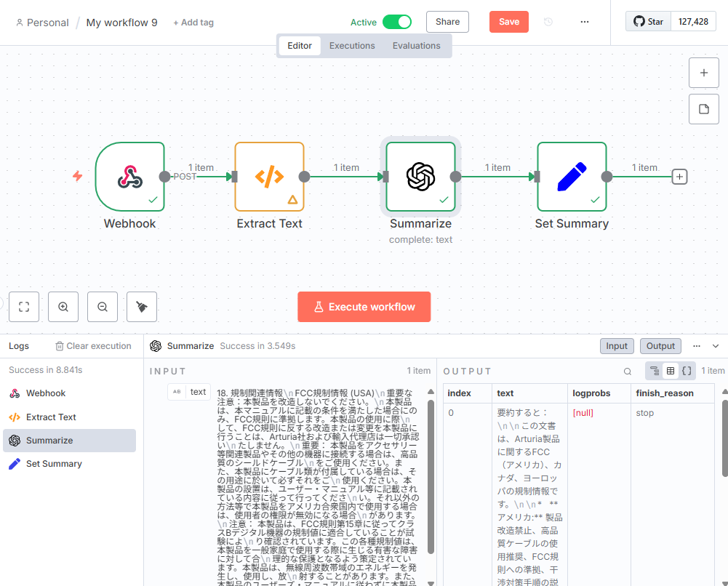Screen dimensions: 728x586
Task: Click Execute workflow button
Action: [364, 307]
